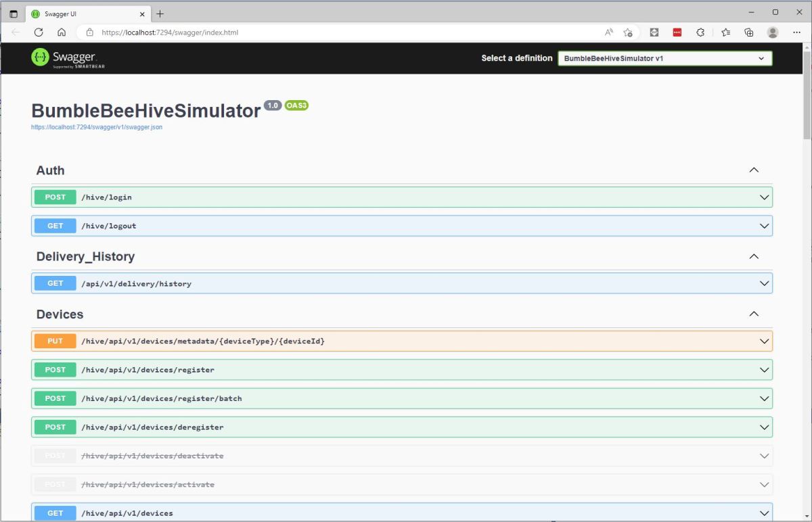The width and height of the screenshot is (812, 522).
Task: Click the browser refresh icon
Action: pos(39,32)
